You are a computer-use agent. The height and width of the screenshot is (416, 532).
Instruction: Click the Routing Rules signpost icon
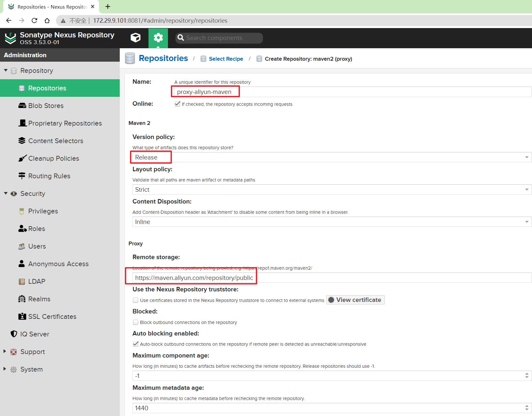click(22, 175)
